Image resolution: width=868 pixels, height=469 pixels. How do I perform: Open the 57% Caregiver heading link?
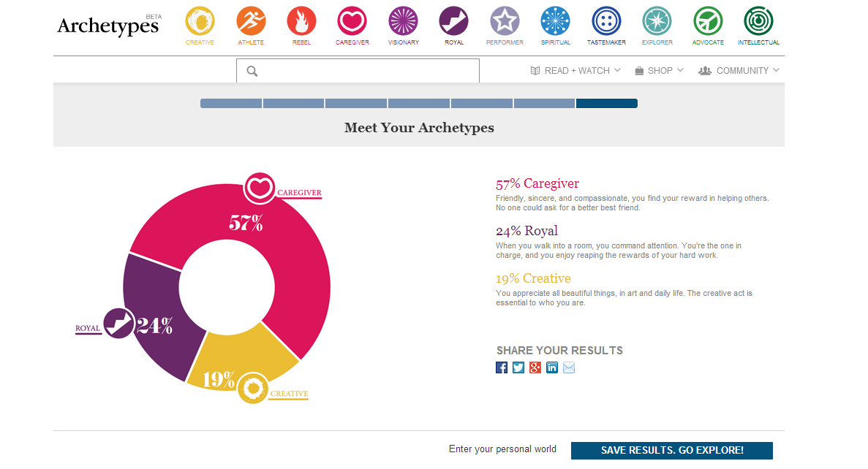point(537,183)
